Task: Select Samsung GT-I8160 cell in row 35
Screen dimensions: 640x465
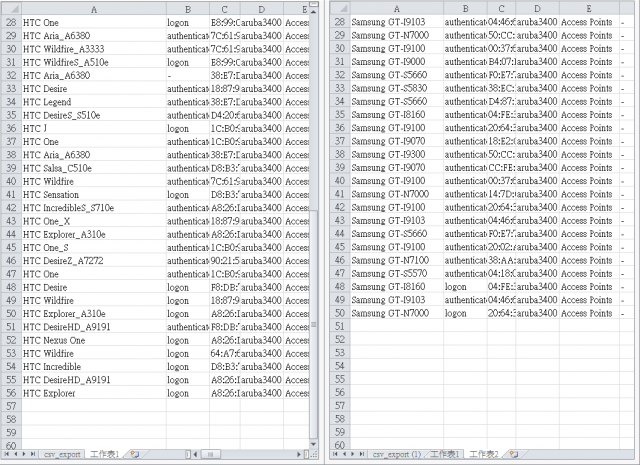Action: (x=397, y=115)
